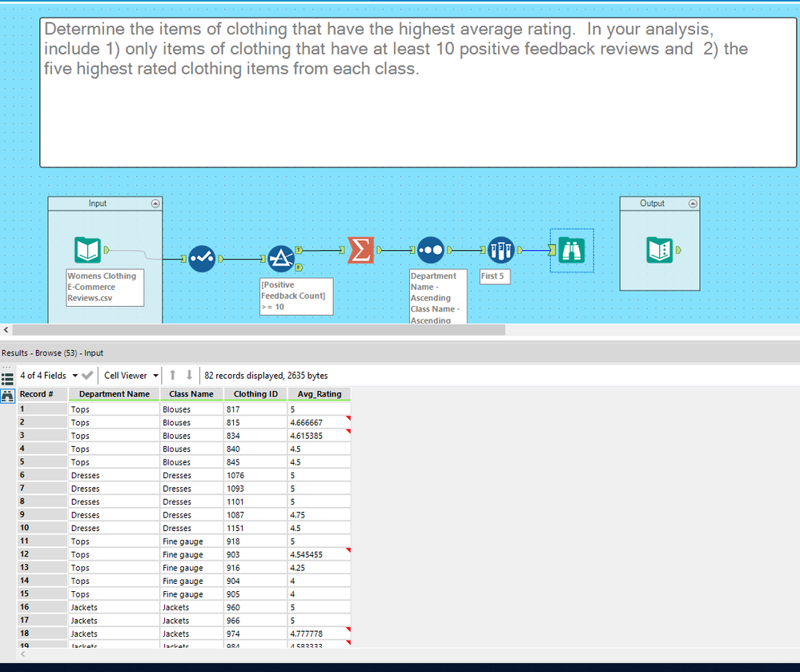Select Clothing ID cell 1101
Screen dimensions: 800x672
[x=255, y=502]
